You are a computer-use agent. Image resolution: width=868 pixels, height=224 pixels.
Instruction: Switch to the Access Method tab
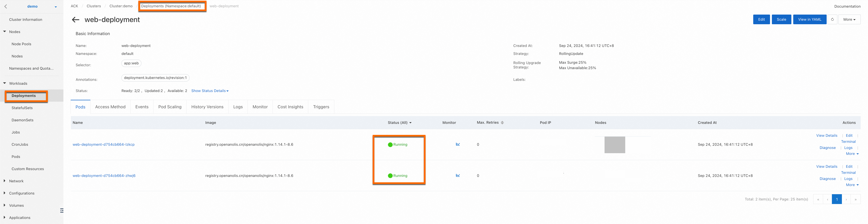click(110, 107)
